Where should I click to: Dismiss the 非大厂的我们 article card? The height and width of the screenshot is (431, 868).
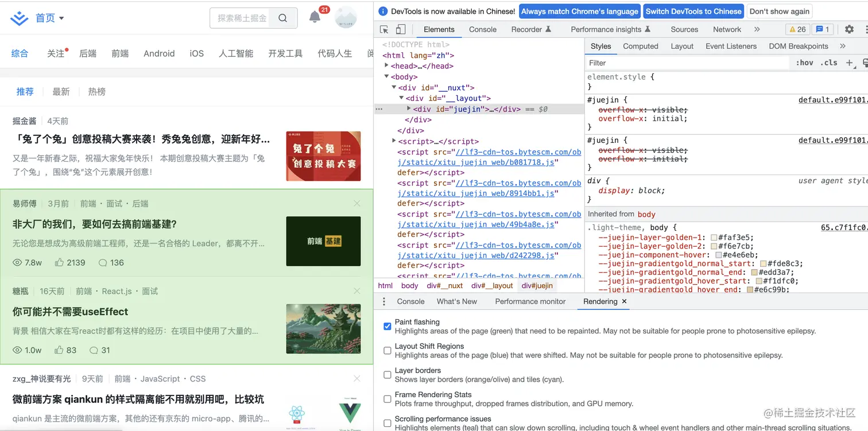click(x=357, y=204)
